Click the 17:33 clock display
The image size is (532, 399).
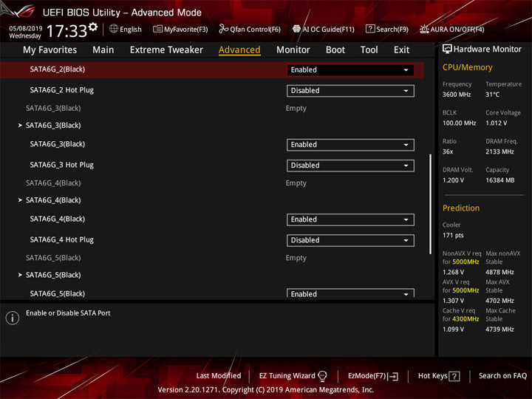click(x=66, y=31)
